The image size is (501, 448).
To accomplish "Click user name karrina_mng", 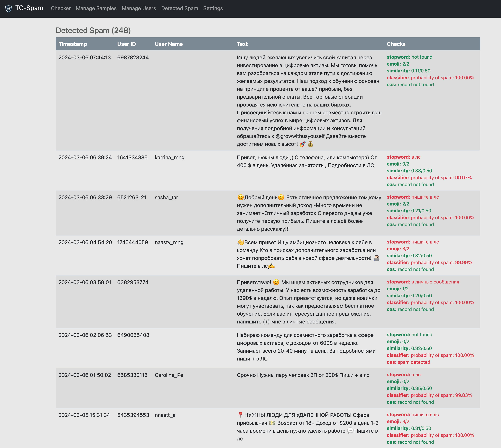I will point(169,157).
